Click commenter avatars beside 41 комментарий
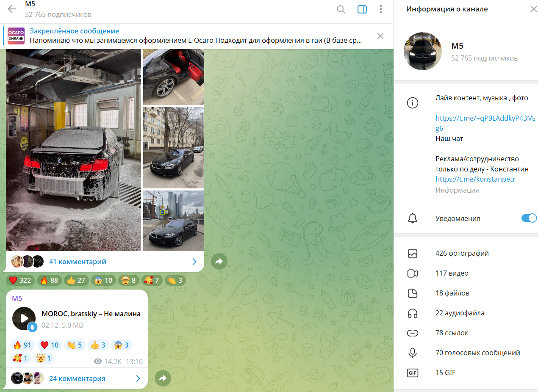This screenshot has width=538, height=392. 28,262
